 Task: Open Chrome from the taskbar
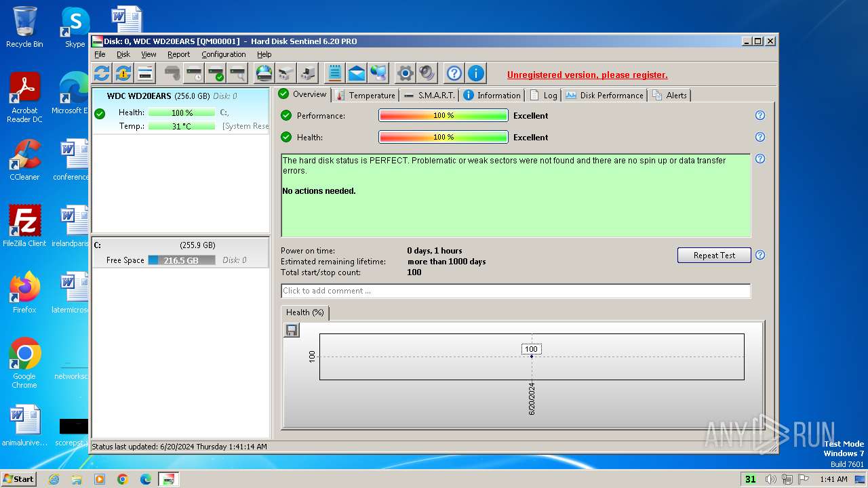[x=123, y=479]
